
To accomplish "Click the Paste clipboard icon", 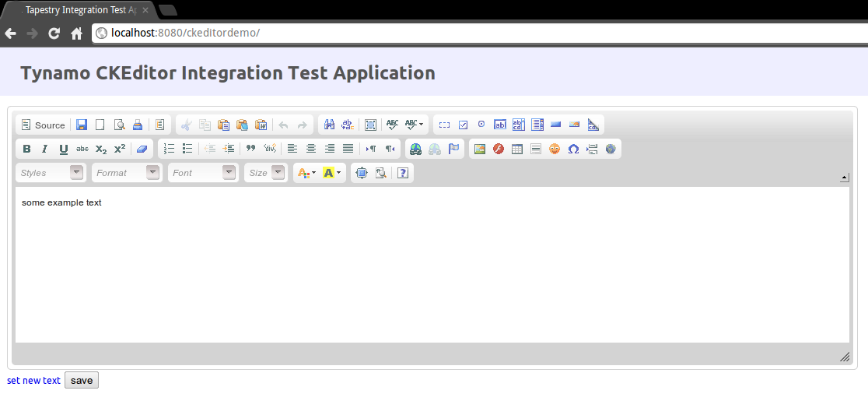I will click(224, 125).
